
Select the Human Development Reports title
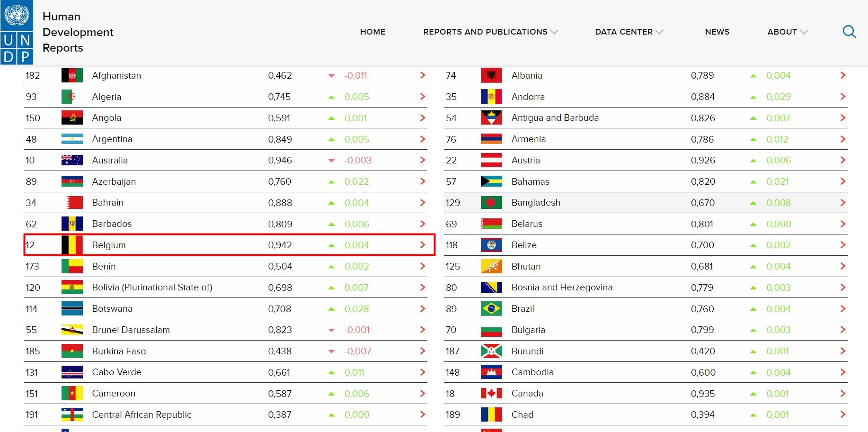pyautogui.click(x=78, y=32)
